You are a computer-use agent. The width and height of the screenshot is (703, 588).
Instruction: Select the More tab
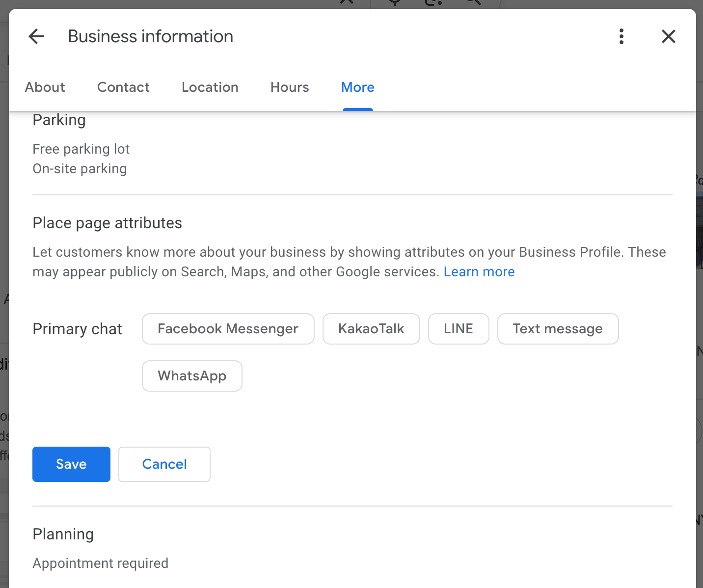(357, 87)
